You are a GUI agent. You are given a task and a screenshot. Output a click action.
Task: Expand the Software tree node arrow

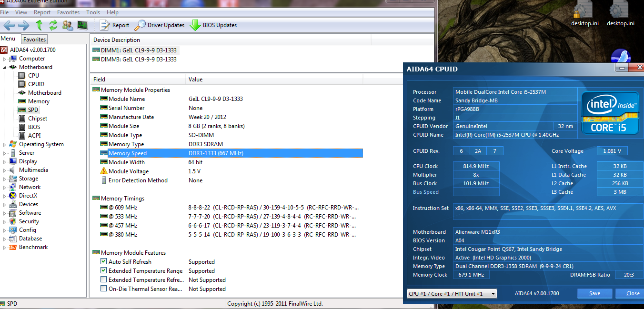(x=5, y=213)
